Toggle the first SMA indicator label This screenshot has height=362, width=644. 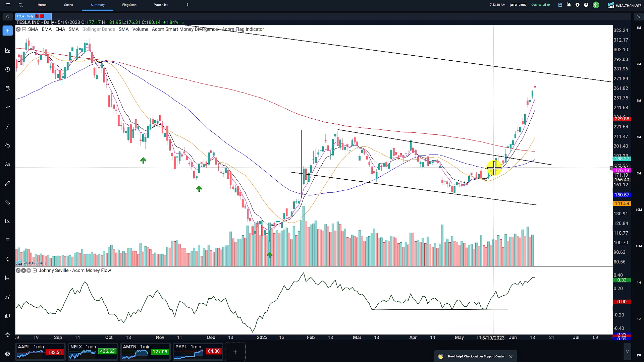point(33,29)
